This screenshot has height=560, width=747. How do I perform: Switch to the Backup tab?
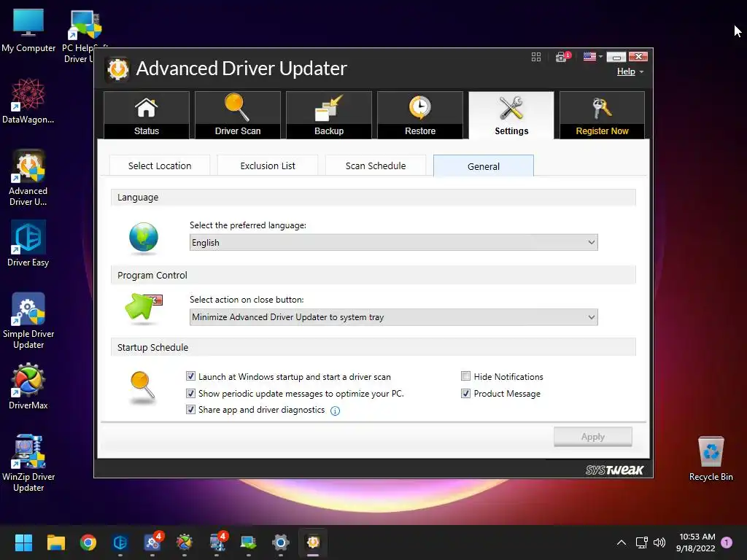(x=329, y=115)
